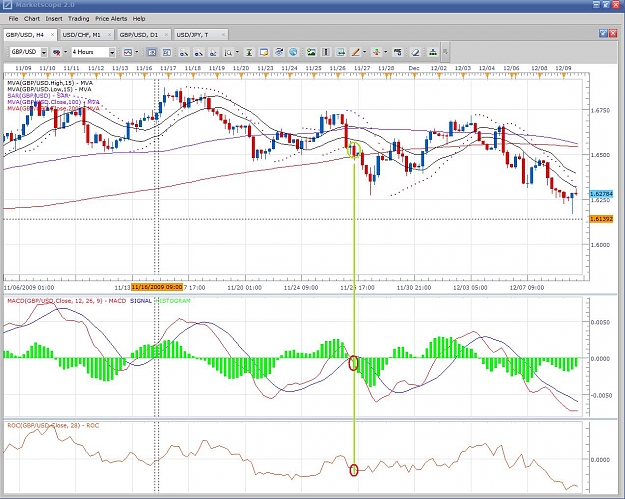Expand the red-green arrows dropdown
Viewport: 625px width, 499px height.
pos(385,52)
